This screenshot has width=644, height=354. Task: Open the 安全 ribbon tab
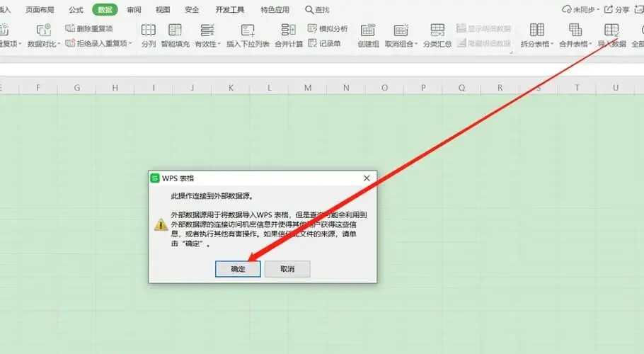(192, 9)
